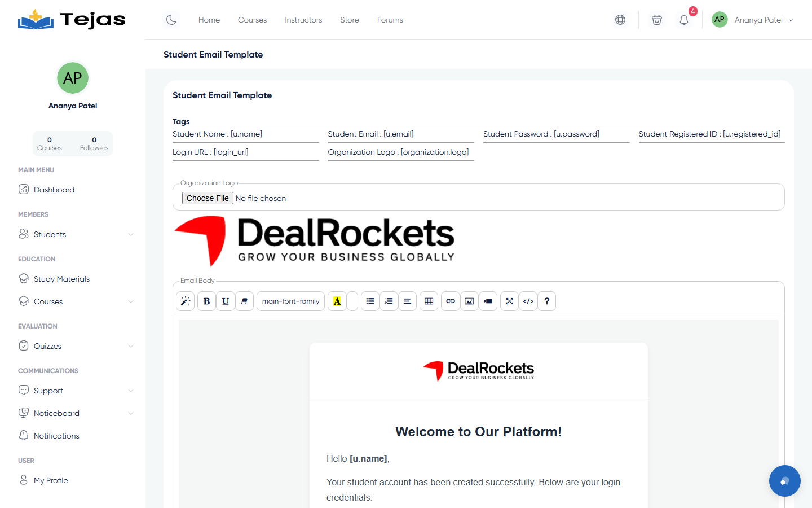The height and width of the screenshot is (508, 812).
Task: Open Study Materials in sidebar
Action: (x=61, y=279)
